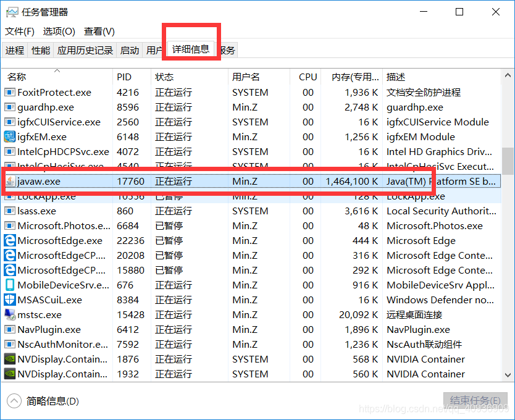
Task: Select memory value 1,464,100 K
Action: pyautogui.click(x=351, y=181)
